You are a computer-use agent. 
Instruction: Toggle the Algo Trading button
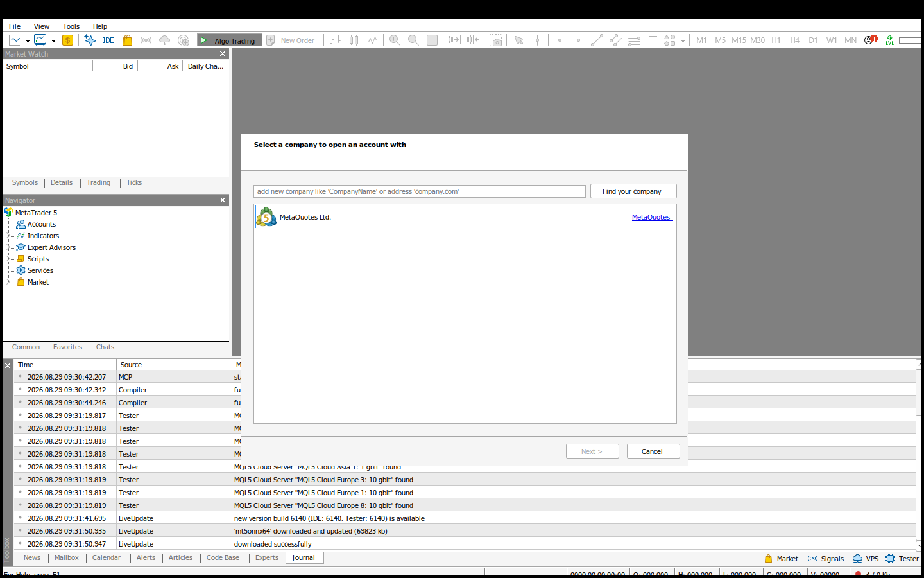click(229, 40)
